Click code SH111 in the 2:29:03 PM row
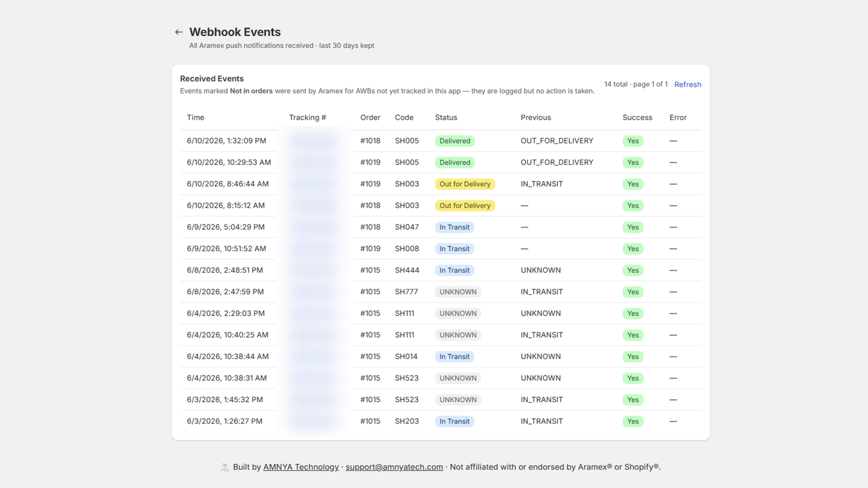This screenshot has height=488, width=868. 405,313
